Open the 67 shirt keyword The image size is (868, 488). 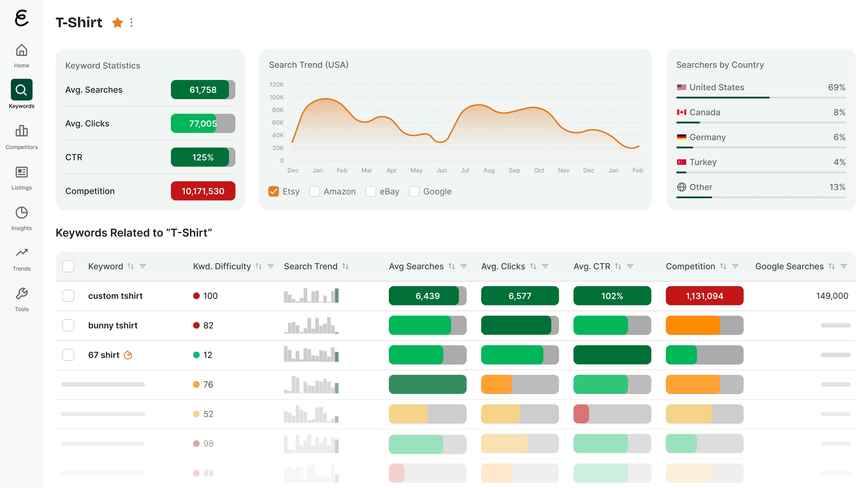coord(104,355)
